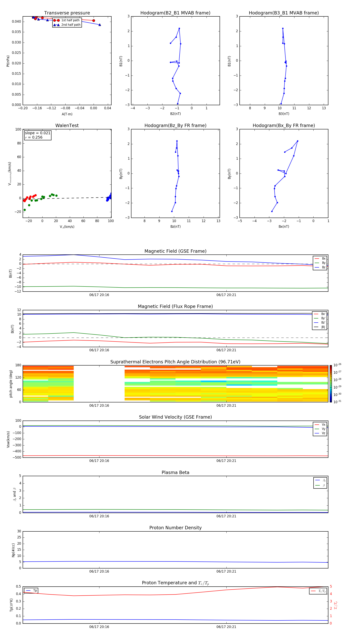
Task: Click the 'Plasma Beta' plot title
Action: pyautogui.click(x=175, y=473)
